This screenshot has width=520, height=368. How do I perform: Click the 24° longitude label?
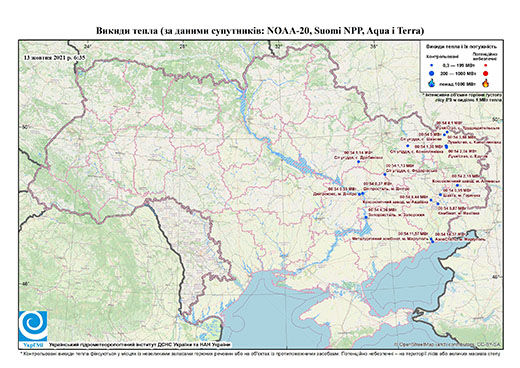88,46
